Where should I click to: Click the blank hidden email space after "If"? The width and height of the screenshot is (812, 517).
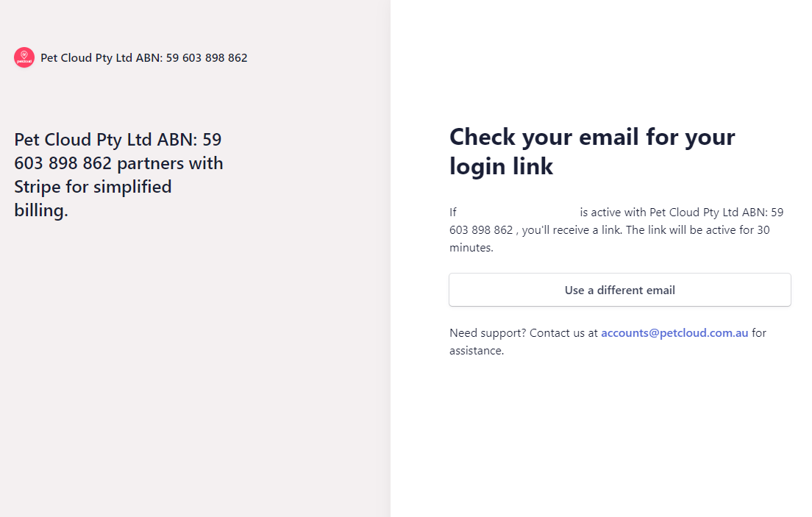pos(518,213)
